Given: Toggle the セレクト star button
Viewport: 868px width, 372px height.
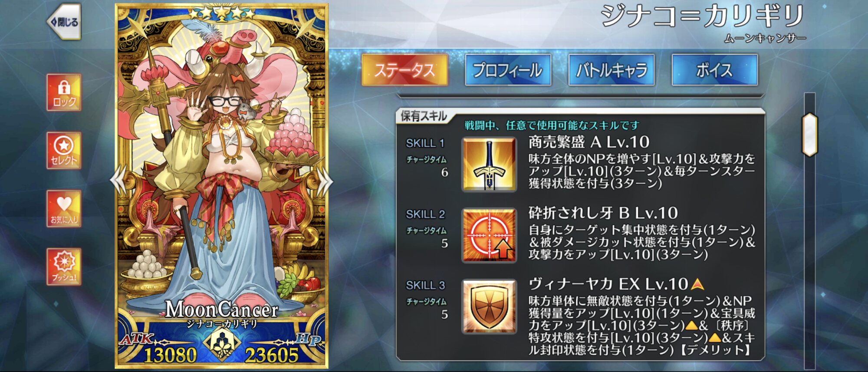Looking at the screenshot, I should click(x=64, y=151).
